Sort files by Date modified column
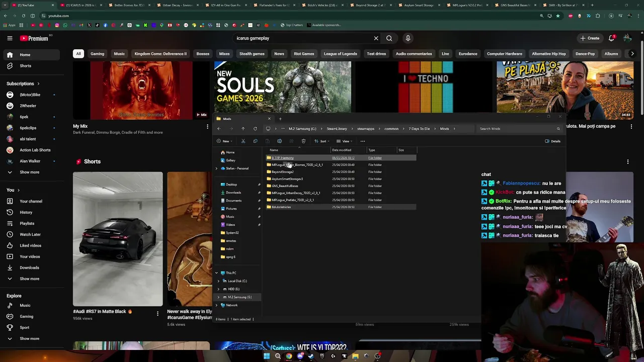The width and height of the screenshot is (644, 362). tap(349, 150)
